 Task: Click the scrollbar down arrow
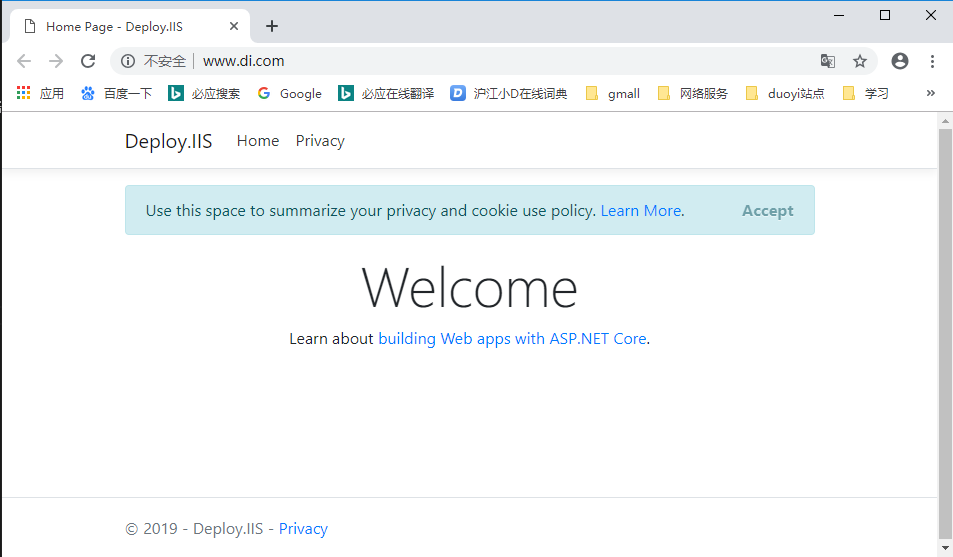945,548
